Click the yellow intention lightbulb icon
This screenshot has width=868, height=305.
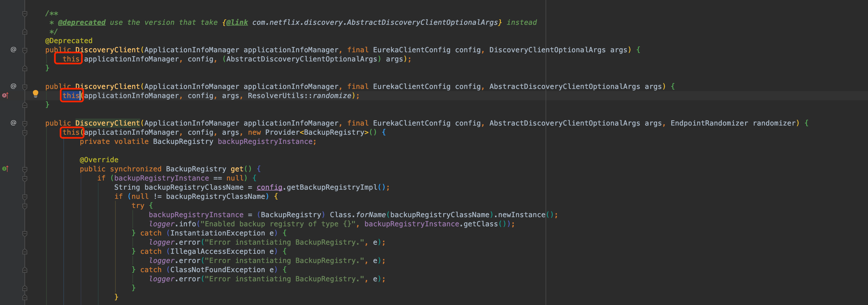coord(35,94)
